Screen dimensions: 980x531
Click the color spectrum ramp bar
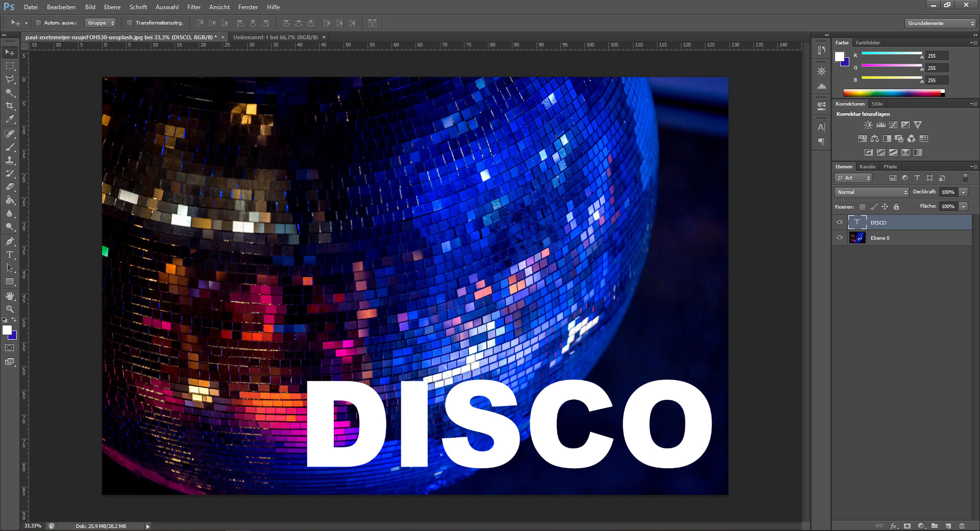[x=892, y=93]
